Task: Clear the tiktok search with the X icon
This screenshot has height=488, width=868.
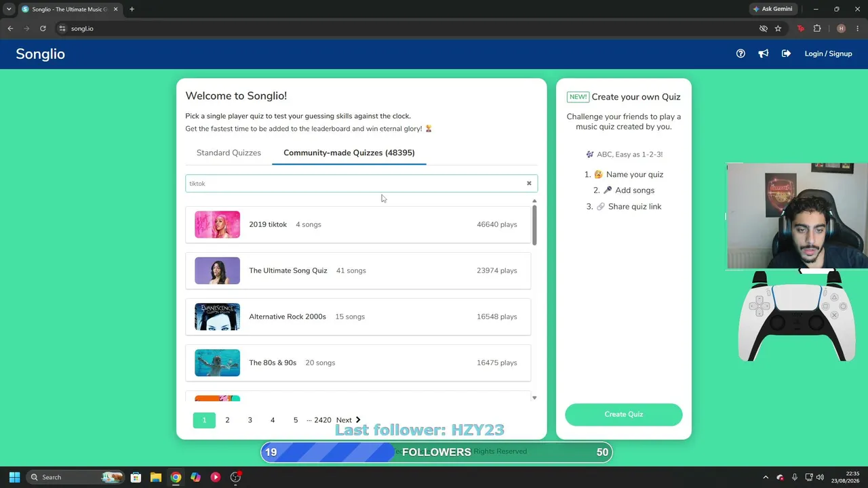Action: tap(529, 183)
